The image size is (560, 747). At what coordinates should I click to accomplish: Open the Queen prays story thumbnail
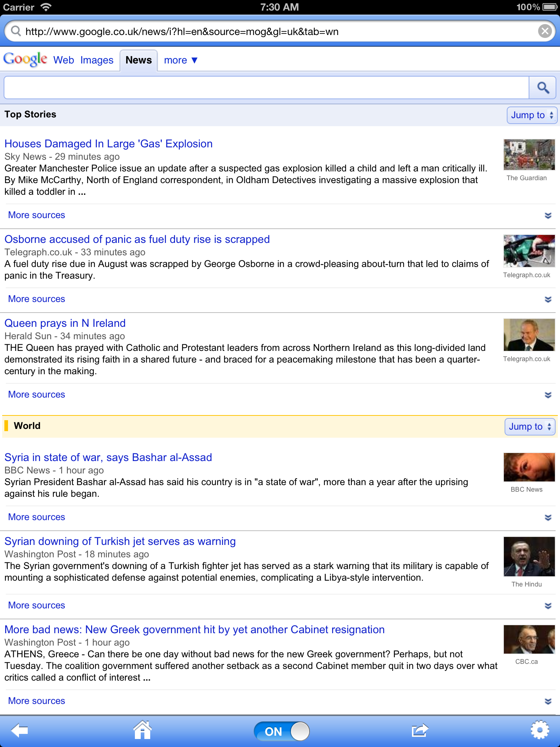529,335
